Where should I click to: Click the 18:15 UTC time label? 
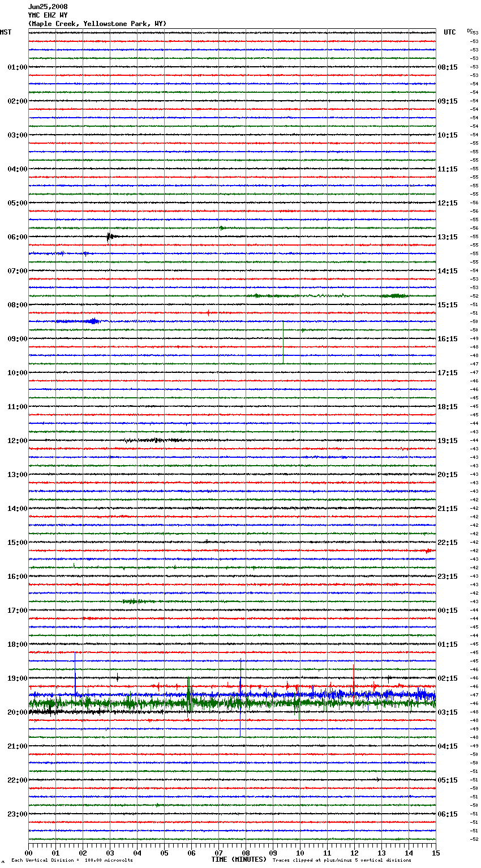pos(448,407)
